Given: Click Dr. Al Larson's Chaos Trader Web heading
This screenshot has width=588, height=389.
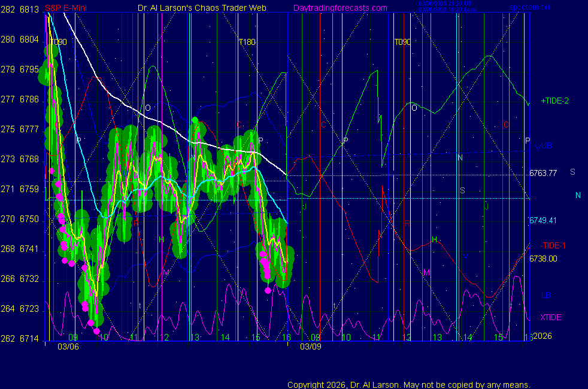Looking at the screenshot, I should coord(198,8).
